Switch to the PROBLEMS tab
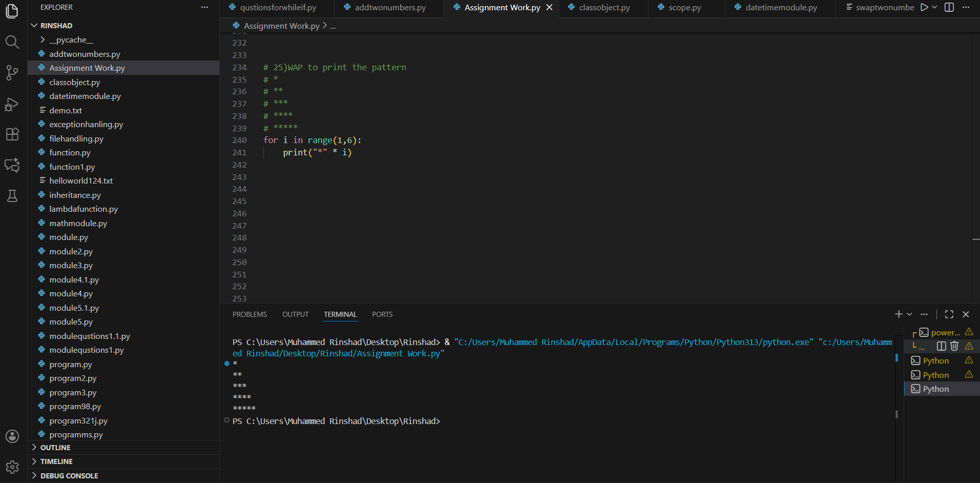 click(249, 314)
